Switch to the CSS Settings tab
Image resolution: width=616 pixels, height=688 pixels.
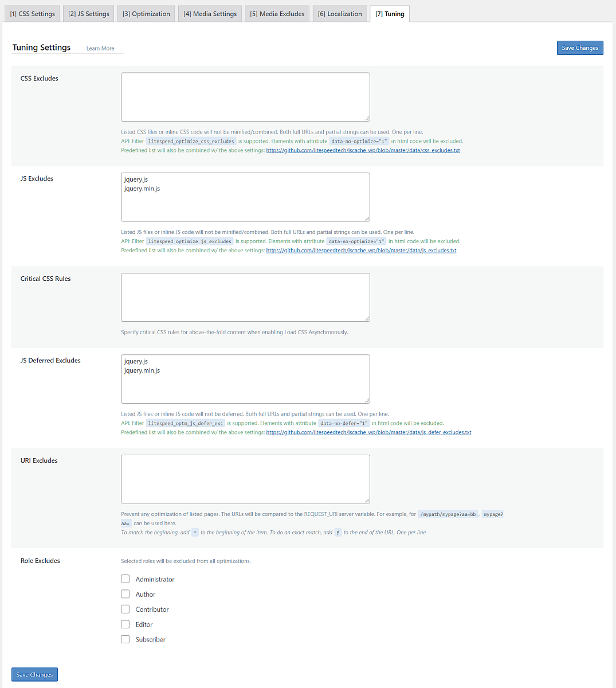coord(33,14)
